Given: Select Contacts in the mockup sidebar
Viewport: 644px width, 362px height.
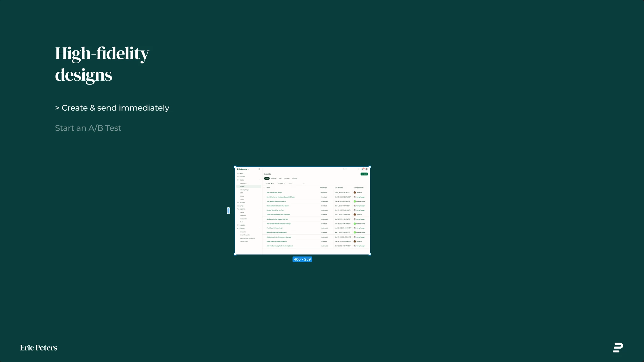Looking at the screenshot, I should tap(243, 215).
